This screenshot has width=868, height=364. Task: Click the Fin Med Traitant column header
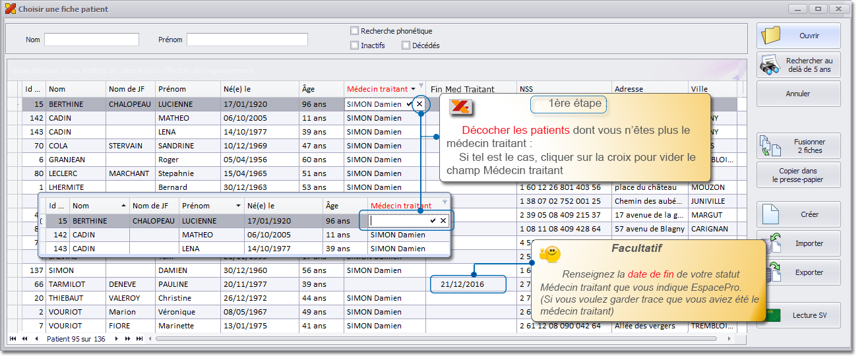click(471, 89)
